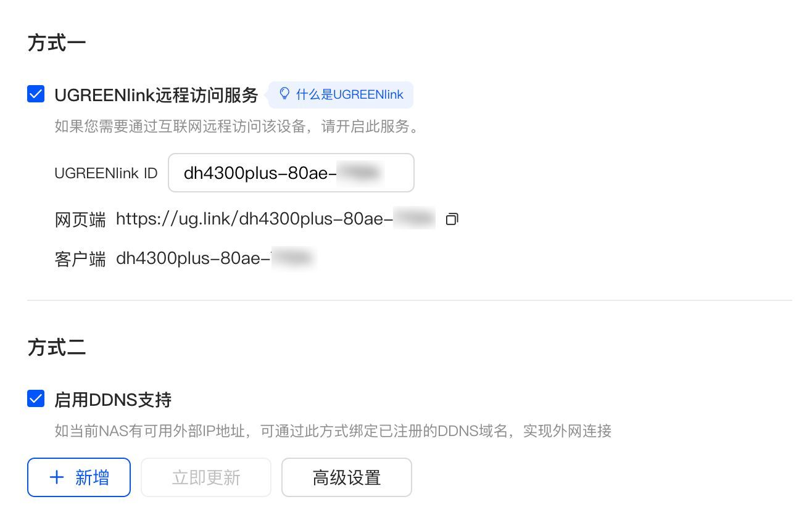Click the DDNS description text about 外部IP地址

(x=333, y=430)
